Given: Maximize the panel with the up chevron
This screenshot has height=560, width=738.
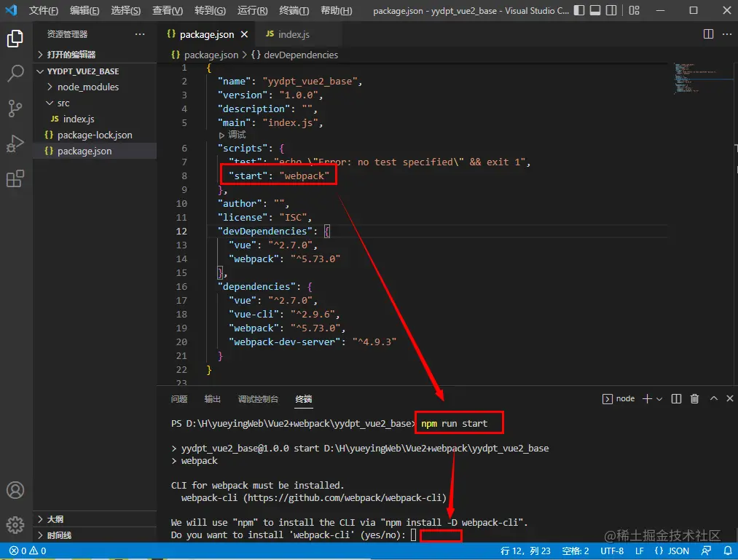Looking at the screenshot, I should 713,398.
